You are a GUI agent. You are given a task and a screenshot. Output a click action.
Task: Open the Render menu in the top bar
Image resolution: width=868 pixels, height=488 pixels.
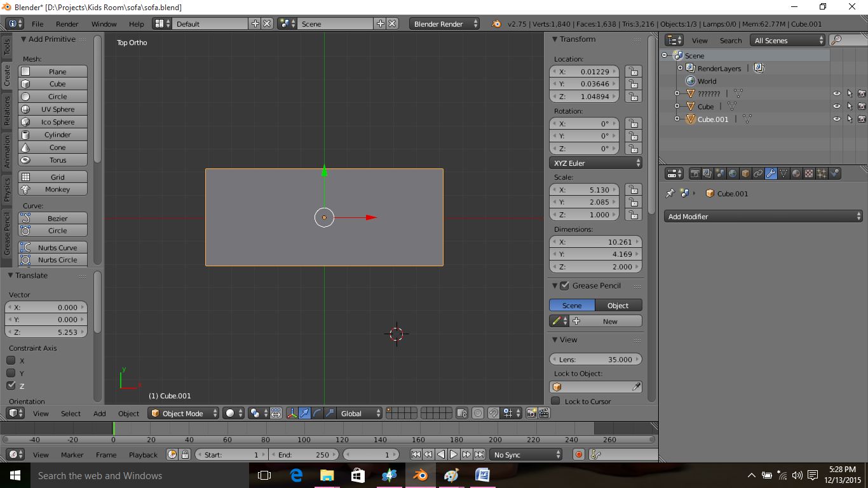coord(67,24)
